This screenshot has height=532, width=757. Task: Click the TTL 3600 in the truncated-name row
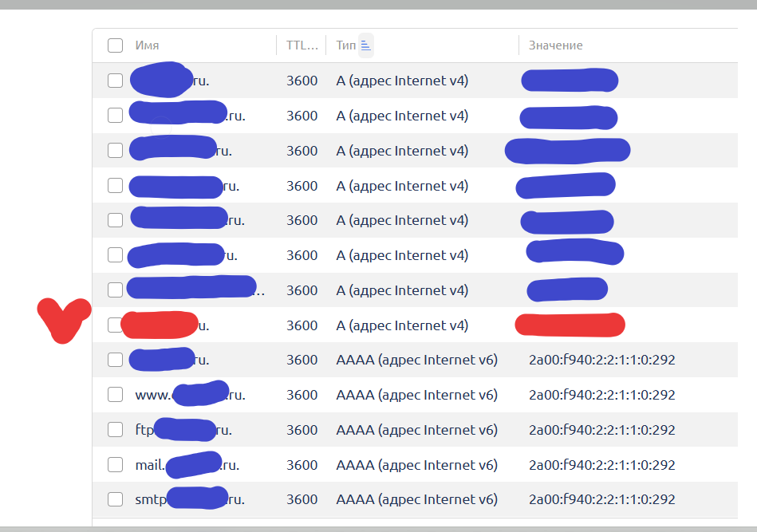[302, 290]
